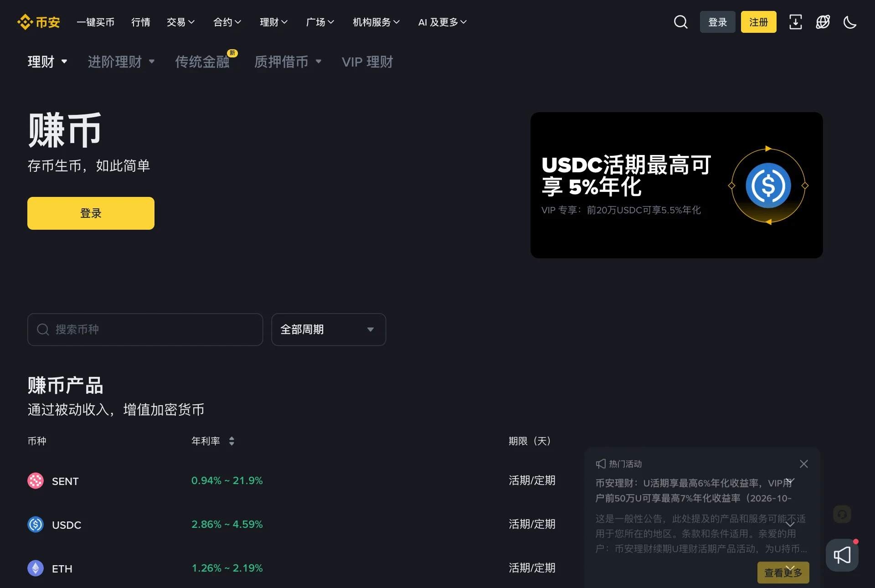Click the 一键买币 menu item
The image size is (875, 588).
coord(95,22)
